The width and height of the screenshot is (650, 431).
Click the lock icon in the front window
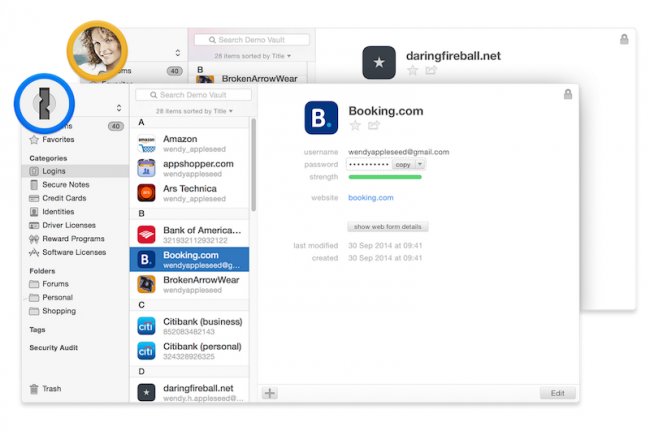[x=568, y=94]
